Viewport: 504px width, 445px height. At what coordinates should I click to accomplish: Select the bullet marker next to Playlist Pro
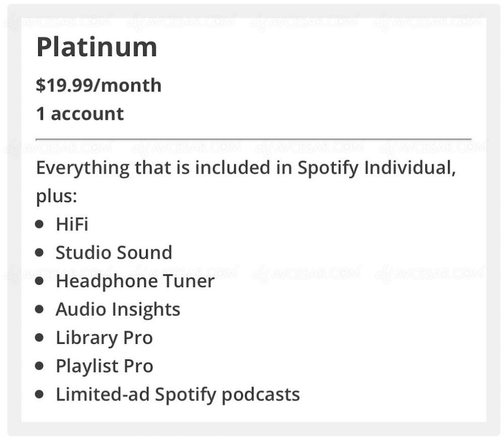(x=40, y=366)
